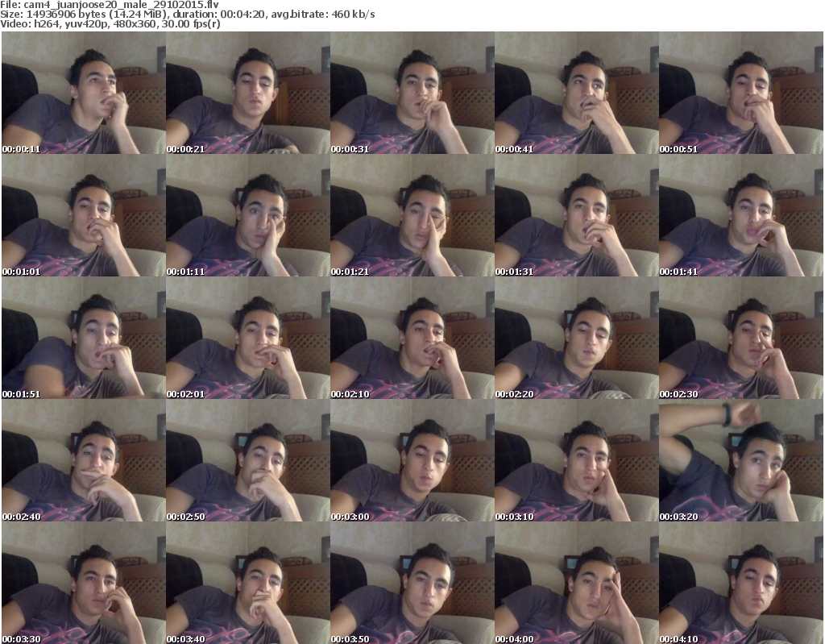Open the frame at 00:01:11
The image size is (825, 644).
click(x=248, y=215)
